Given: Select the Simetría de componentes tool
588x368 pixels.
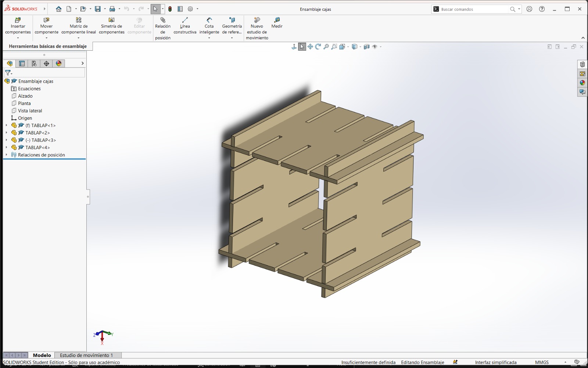Looking at the screenshot, I should [112, 26].
